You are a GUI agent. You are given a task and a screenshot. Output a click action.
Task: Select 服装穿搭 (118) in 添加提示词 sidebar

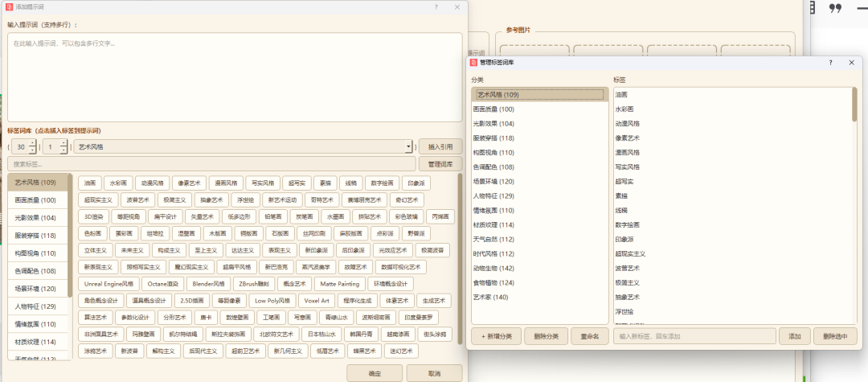(37, 236)
